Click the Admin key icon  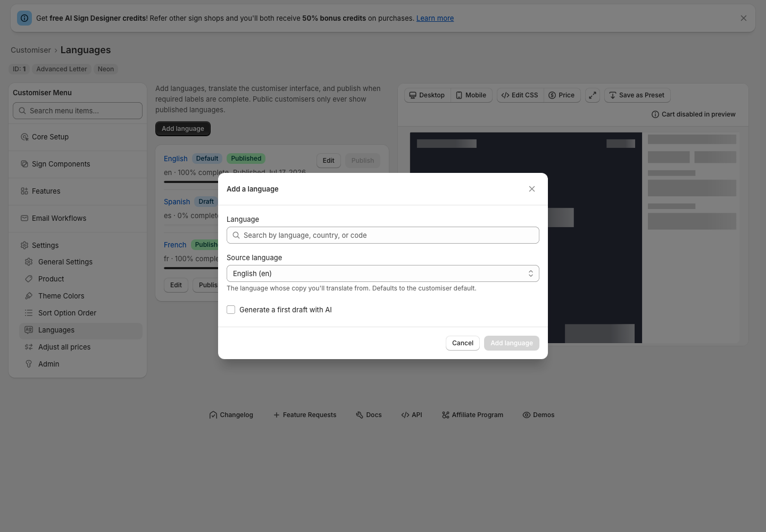click(x=29, y=364)
